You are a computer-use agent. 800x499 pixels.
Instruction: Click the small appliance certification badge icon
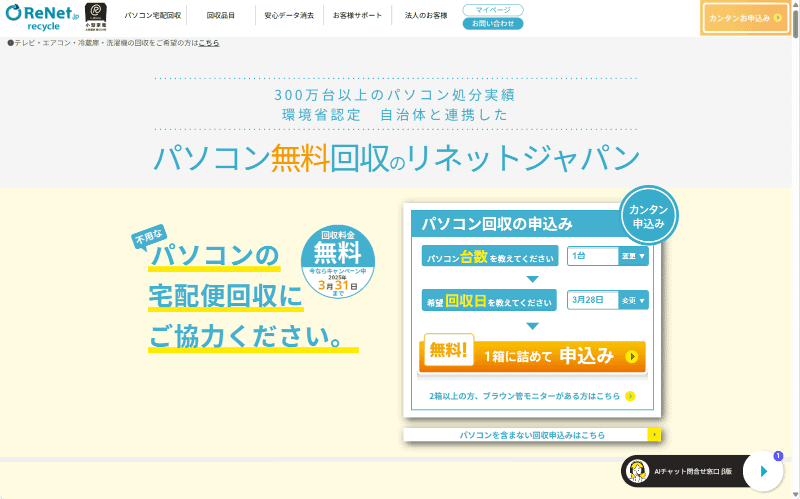point(96,16)
